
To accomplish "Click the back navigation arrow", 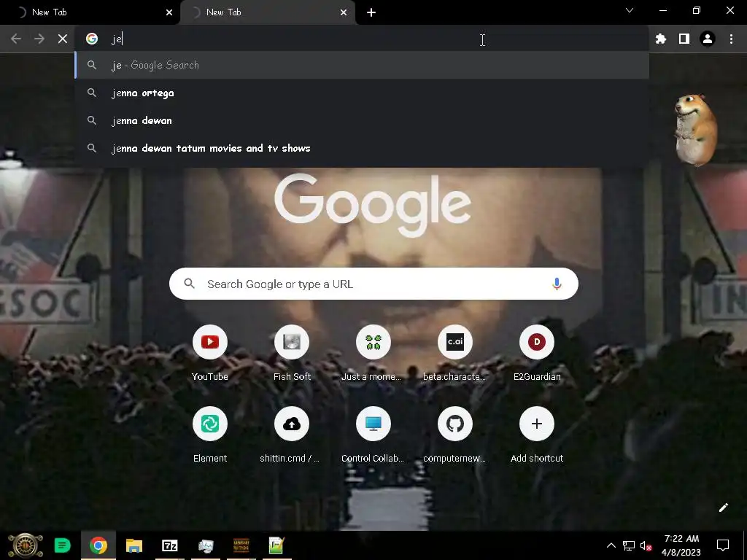I will click(16, 39).
